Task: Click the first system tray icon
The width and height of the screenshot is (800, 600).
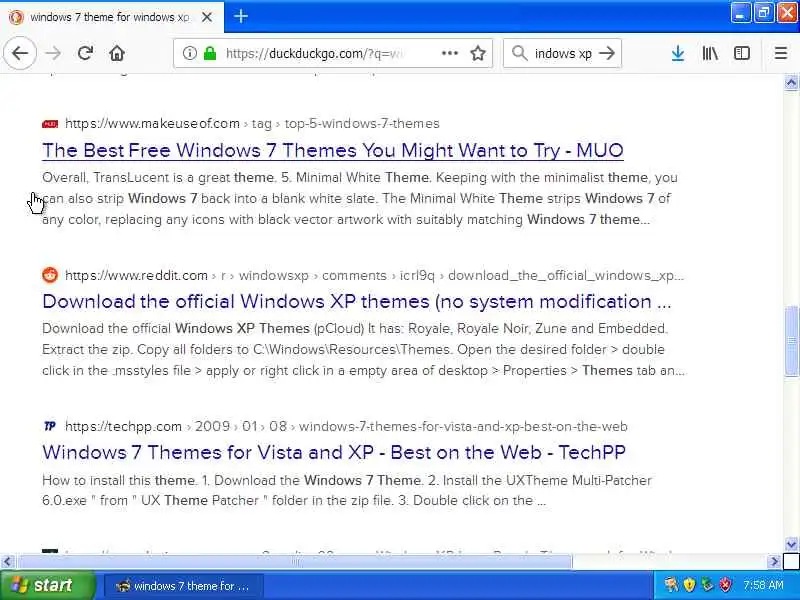Action: pos(671,585)
